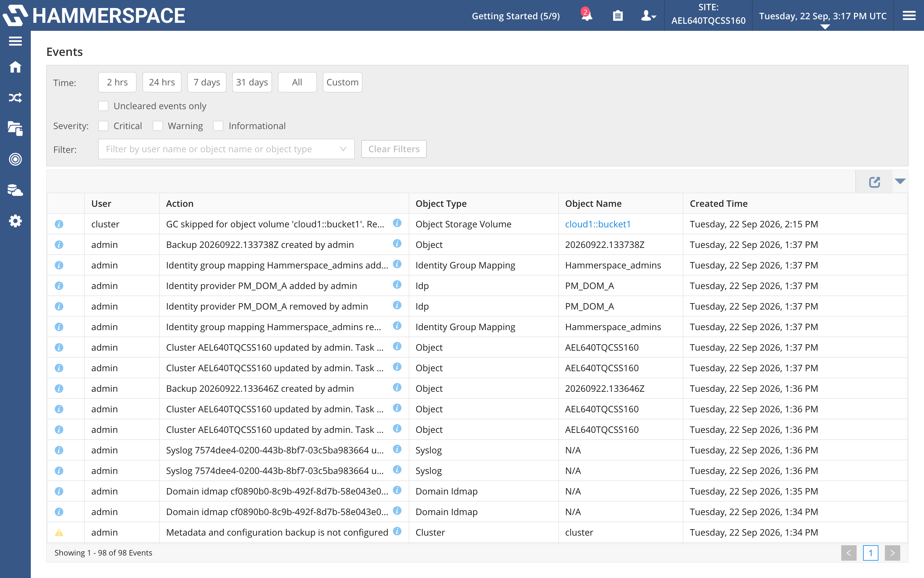Check the Warning severity box
Screen dimensions: 924x578
[x=158, y=126]
